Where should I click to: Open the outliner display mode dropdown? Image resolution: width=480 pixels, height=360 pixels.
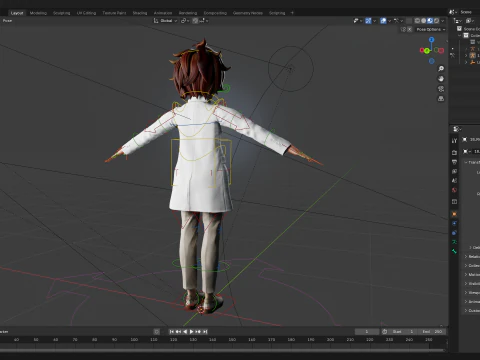click(x=458, y=21)
